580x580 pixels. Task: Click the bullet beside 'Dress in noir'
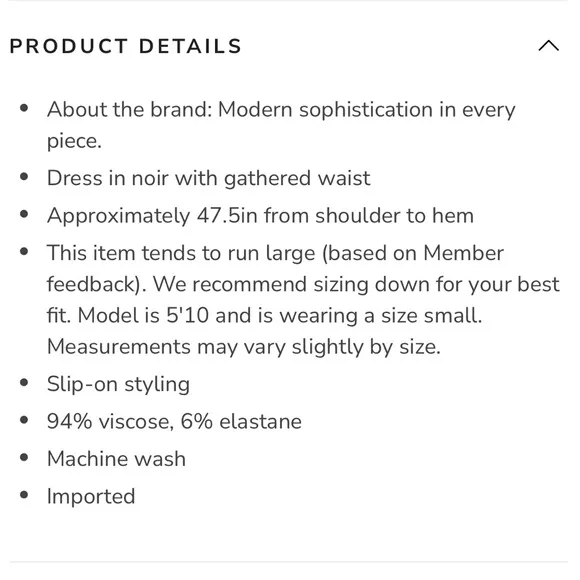point(24,176)
